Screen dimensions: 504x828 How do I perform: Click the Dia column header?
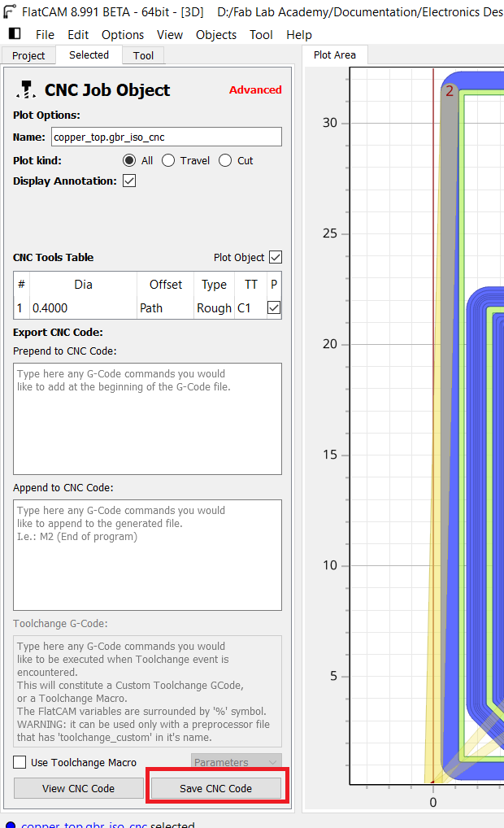pyautogui.click(x=83, y=285)
